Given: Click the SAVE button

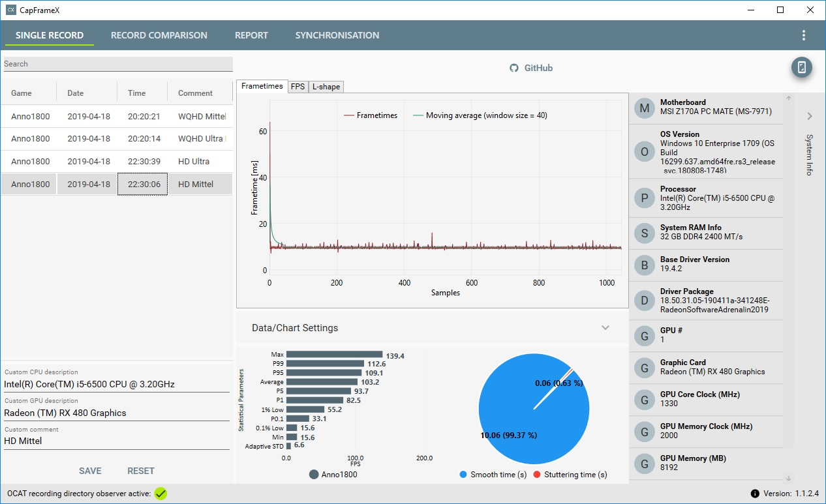Looking at the screenshot, I should pyautogui.click(x=90, y=471).
